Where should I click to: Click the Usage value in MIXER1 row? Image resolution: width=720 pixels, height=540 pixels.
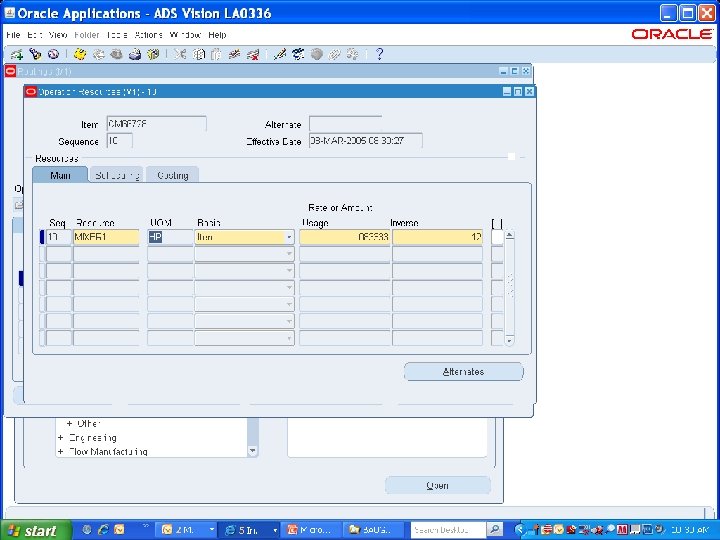(x=344, y=237)
